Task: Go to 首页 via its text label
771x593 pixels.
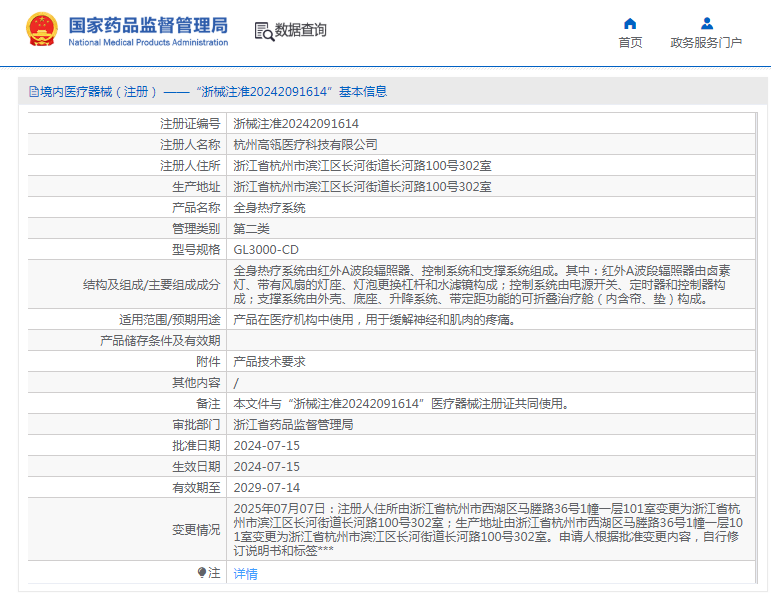Action: pos(630,43)
